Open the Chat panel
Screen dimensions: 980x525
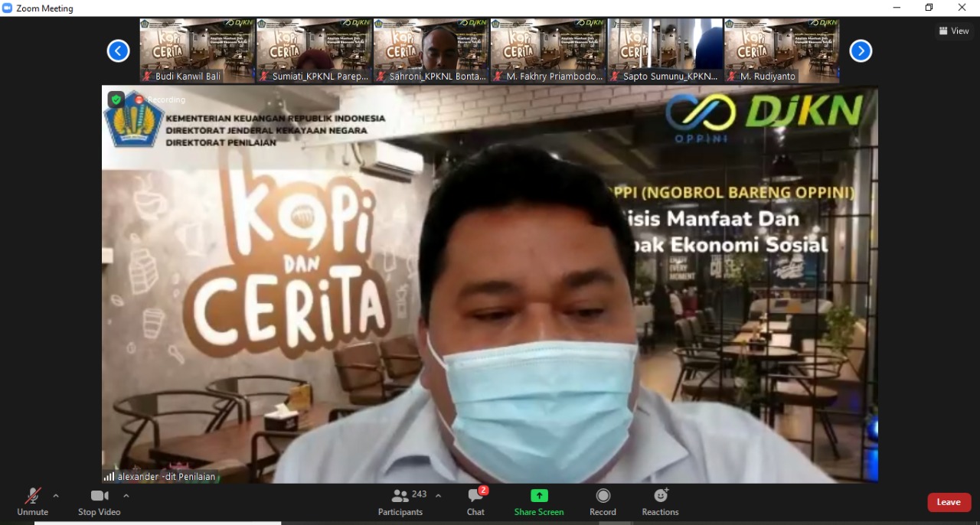tap(475, 501)
